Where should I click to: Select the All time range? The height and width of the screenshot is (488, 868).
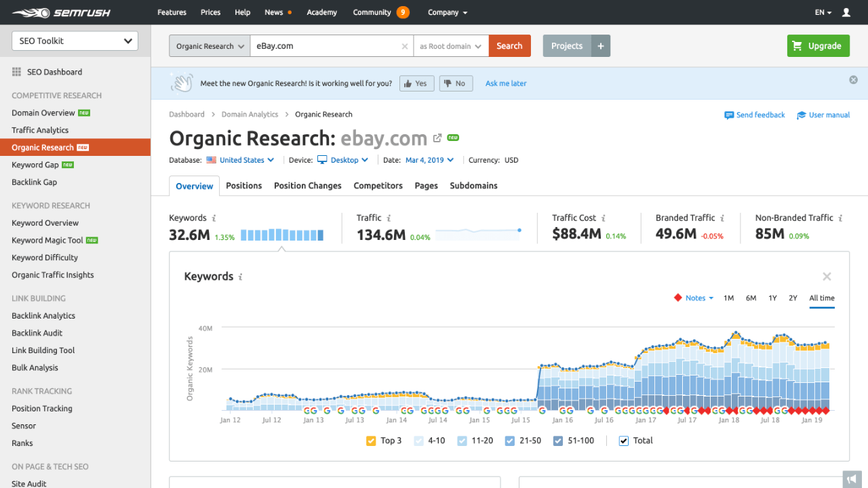(x=822, y=298)
